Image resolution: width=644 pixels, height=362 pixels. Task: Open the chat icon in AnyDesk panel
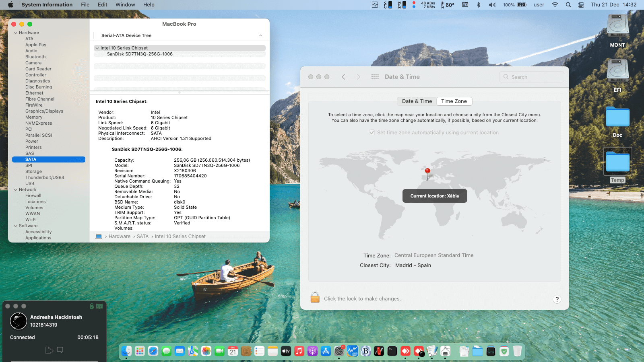tap(60, 350)
